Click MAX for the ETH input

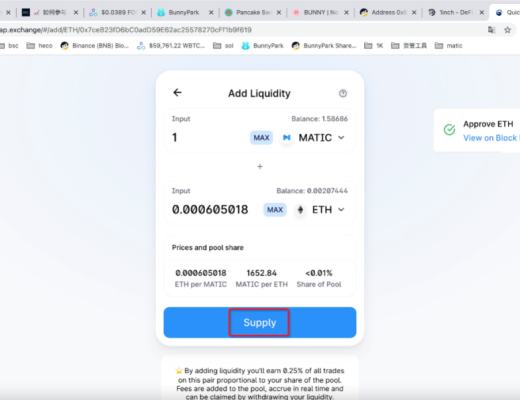275,210
